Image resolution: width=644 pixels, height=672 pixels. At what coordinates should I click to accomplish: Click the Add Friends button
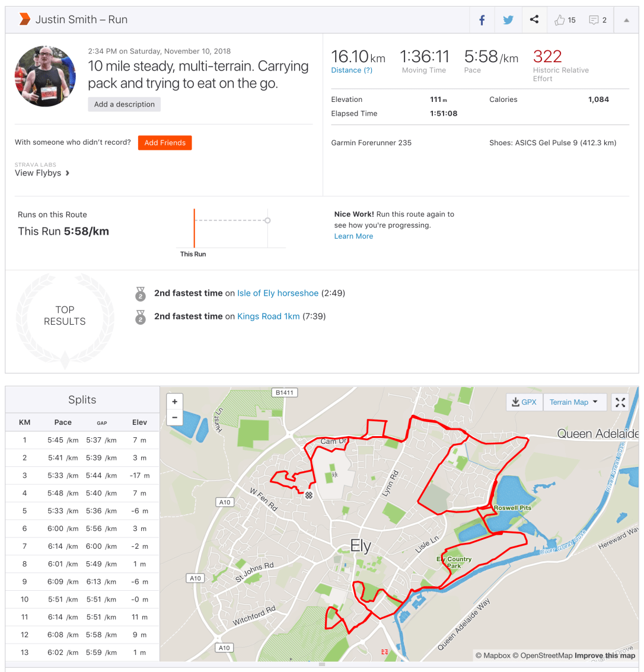(x=165, y=143)
